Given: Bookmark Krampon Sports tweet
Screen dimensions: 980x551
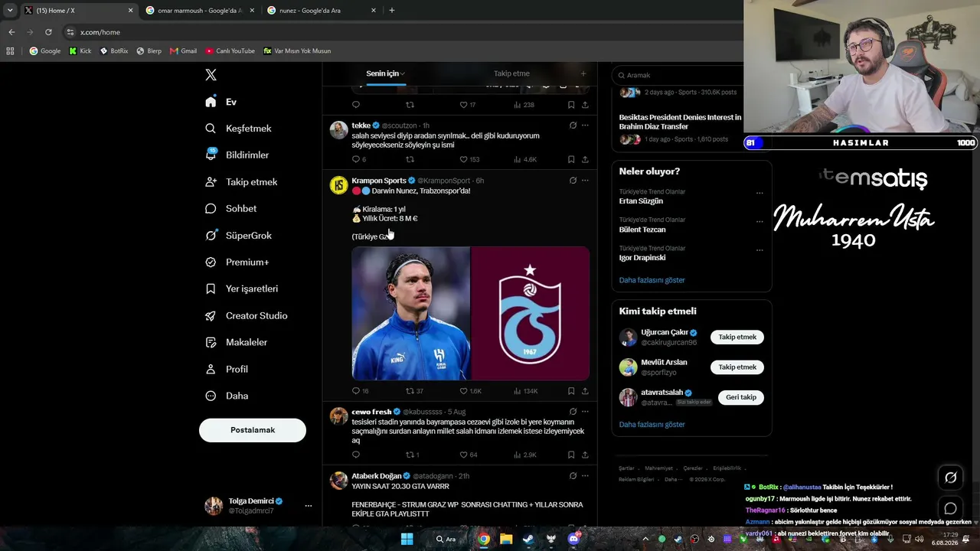Looking at the screenshot, I should [571, 391].
